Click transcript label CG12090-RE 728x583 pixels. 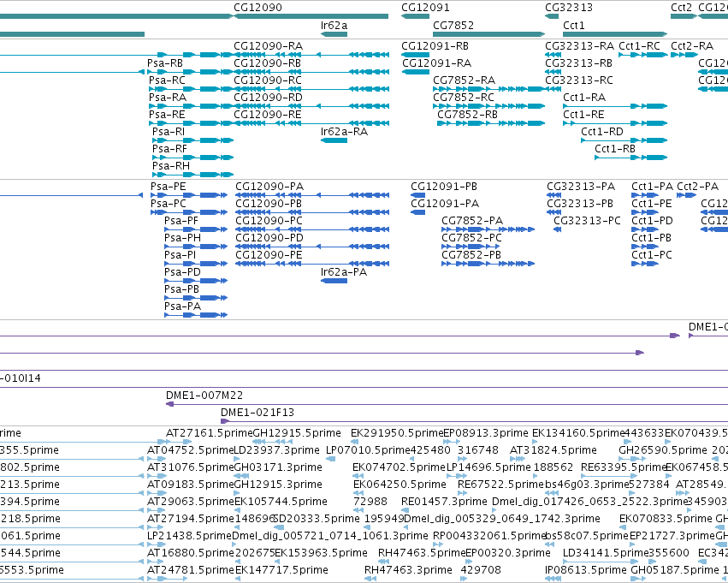[x=268, y=114]
